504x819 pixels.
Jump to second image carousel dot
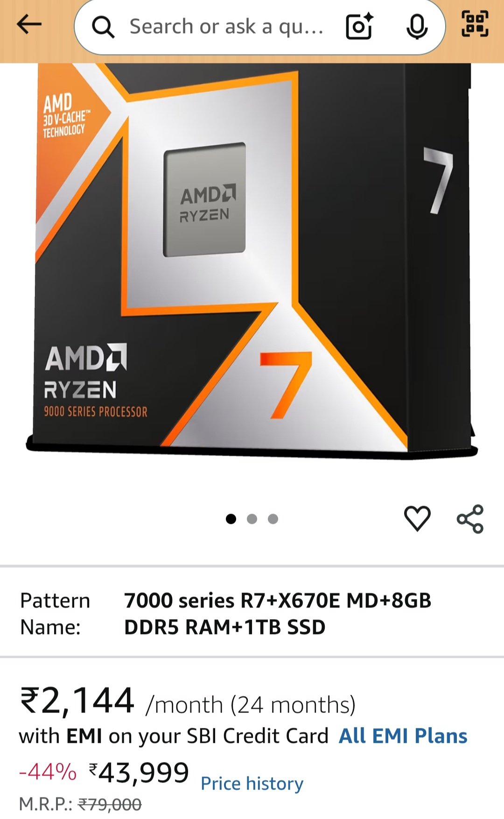(252, 519)
